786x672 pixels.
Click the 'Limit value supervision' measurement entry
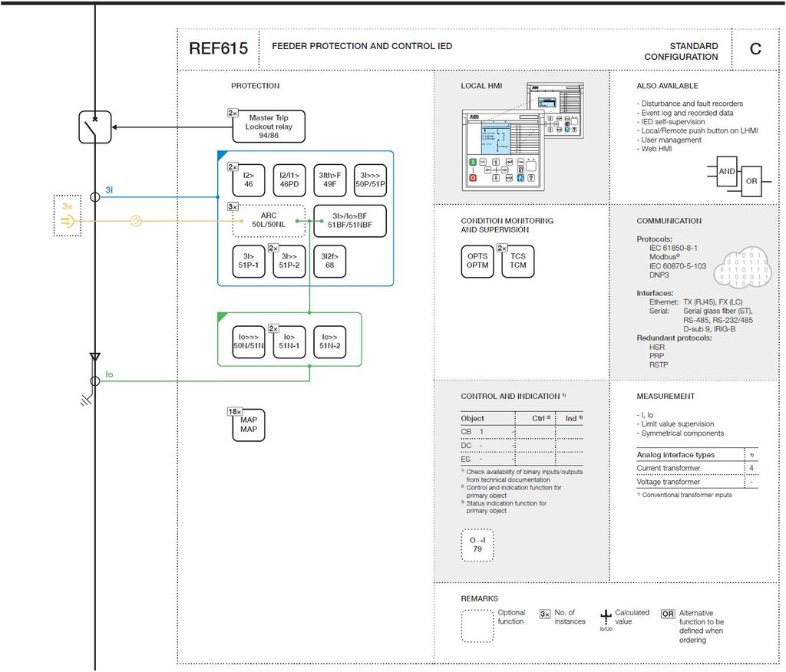[675, 424]
